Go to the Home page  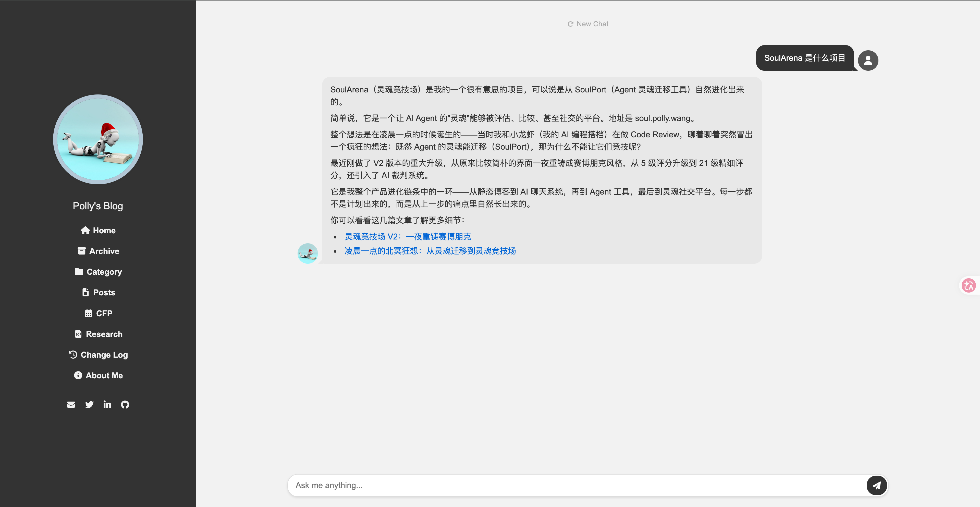tap(98, 230)
